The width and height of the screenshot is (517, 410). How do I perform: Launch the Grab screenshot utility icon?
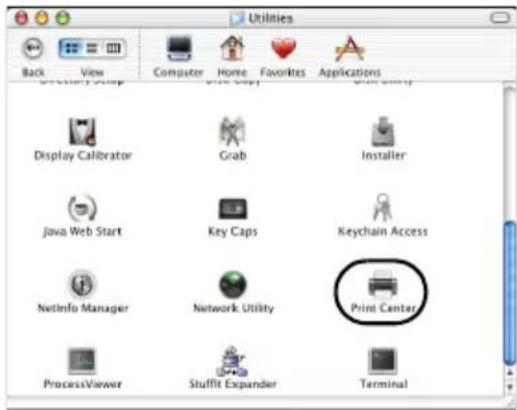[x=233, y=131]
